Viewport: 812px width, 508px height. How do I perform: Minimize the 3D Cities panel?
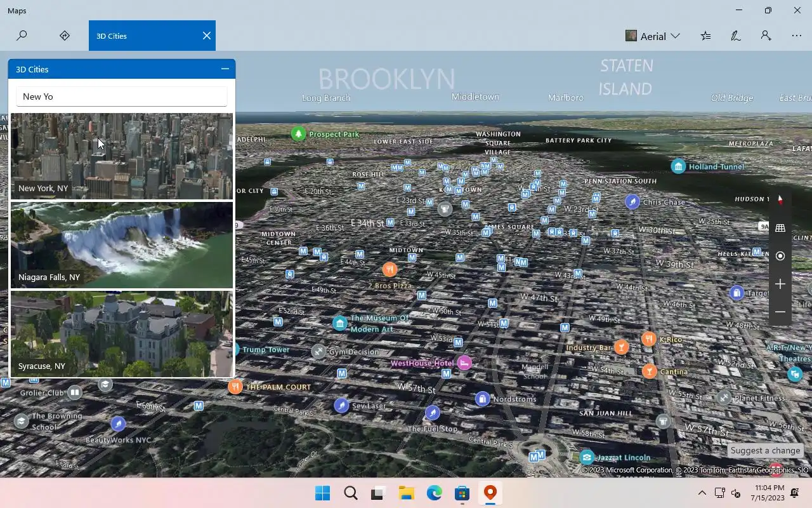pos(225,69)
